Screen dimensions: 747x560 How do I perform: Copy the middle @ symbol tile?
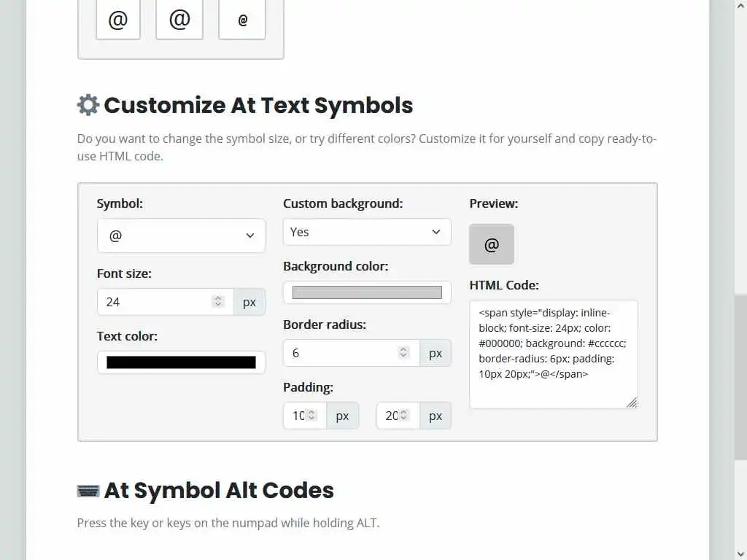(x=179, y=20)
